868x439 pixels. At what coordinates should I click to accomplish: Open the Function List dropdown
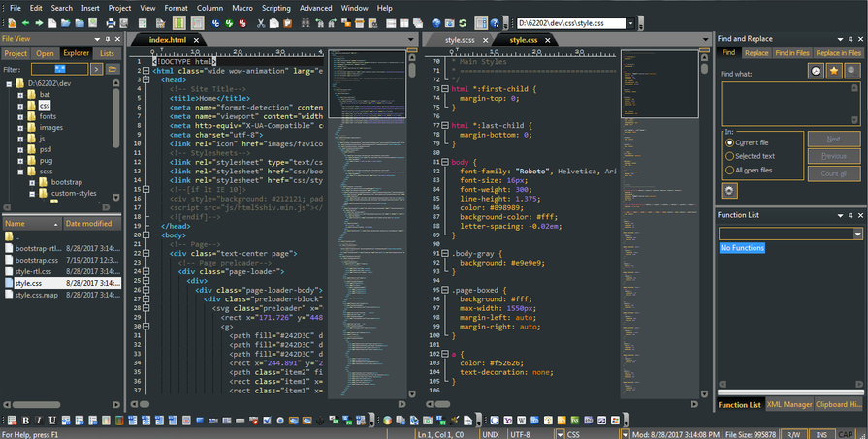[857, 234]
